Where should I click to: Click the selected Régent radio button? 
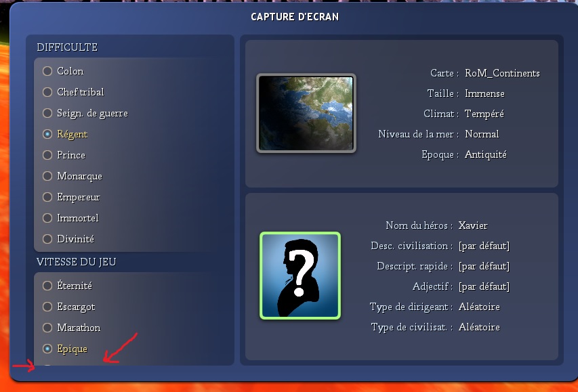pos(47,134)
